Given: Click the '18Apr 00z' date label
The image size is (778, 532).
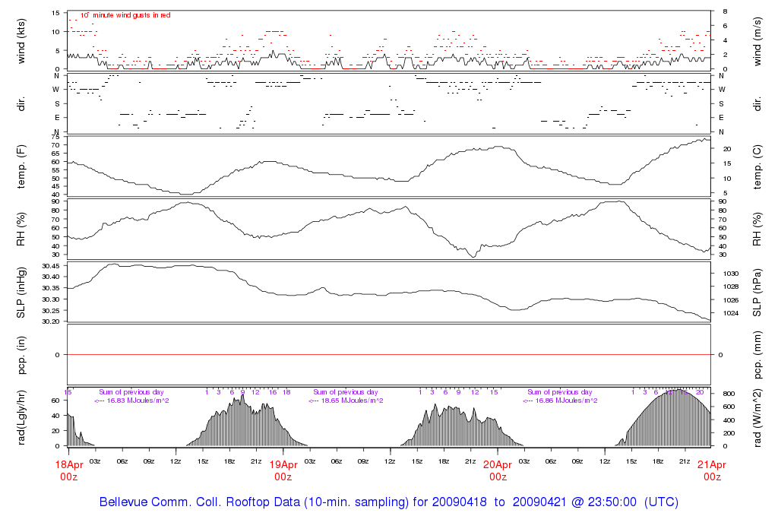Looking at the screenshot, I should coord(69,470).
